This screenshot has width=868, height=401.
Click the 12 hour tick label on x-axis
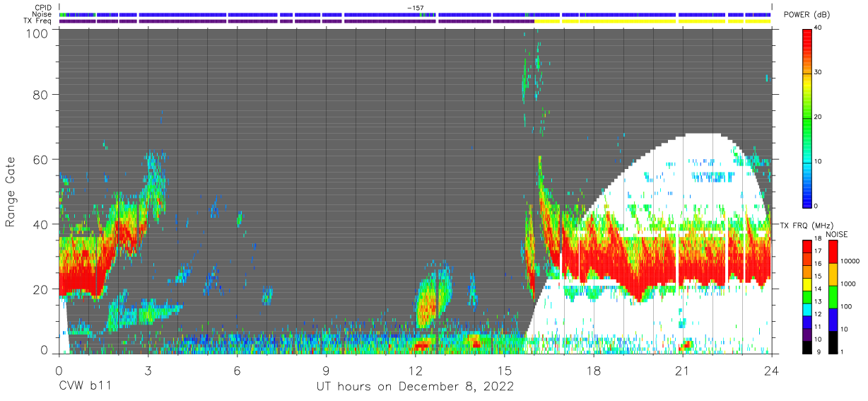(416, 370)
